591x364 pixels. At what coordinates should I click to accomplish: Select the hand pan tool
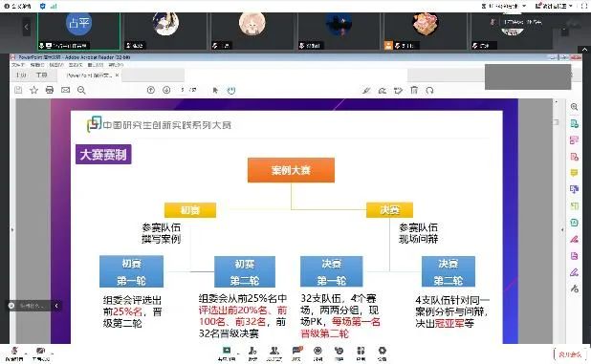tap(231, 91)
